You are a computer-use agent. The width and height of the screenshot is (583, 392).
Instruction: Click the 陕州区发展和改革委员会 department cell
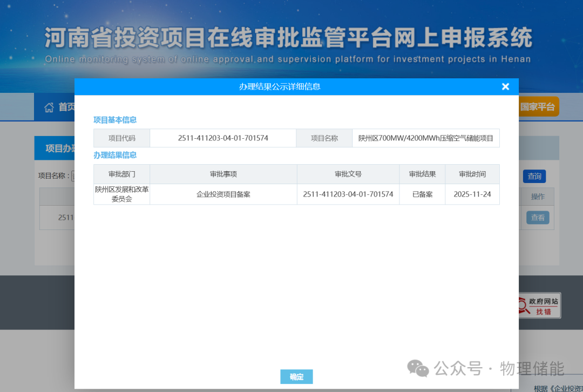pos(121,194)
